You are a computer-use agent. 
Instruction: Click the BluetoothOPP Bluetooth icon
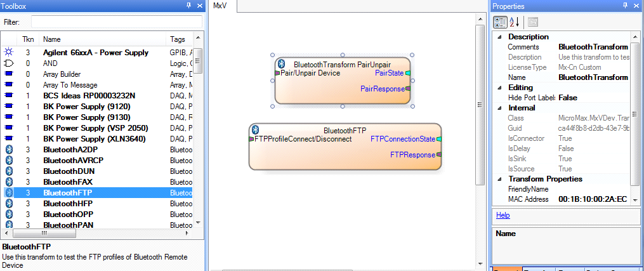(x=9, y=214)
